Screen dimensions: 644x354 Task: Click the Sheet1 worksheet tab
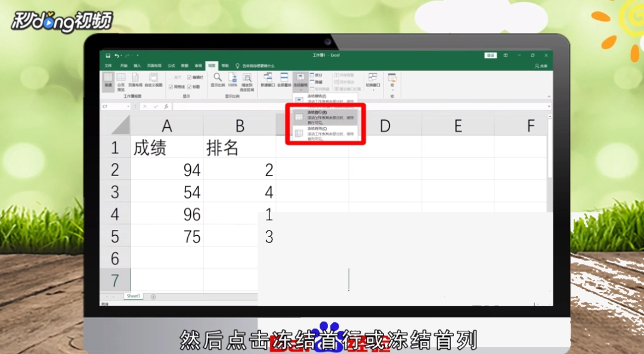pyautogui.click(x=133, y=296)
